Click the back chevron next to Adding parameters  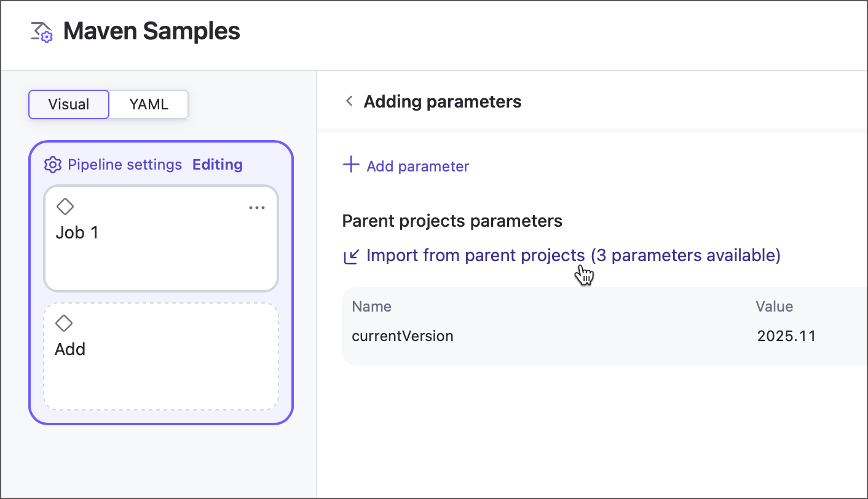coord(349,101)
